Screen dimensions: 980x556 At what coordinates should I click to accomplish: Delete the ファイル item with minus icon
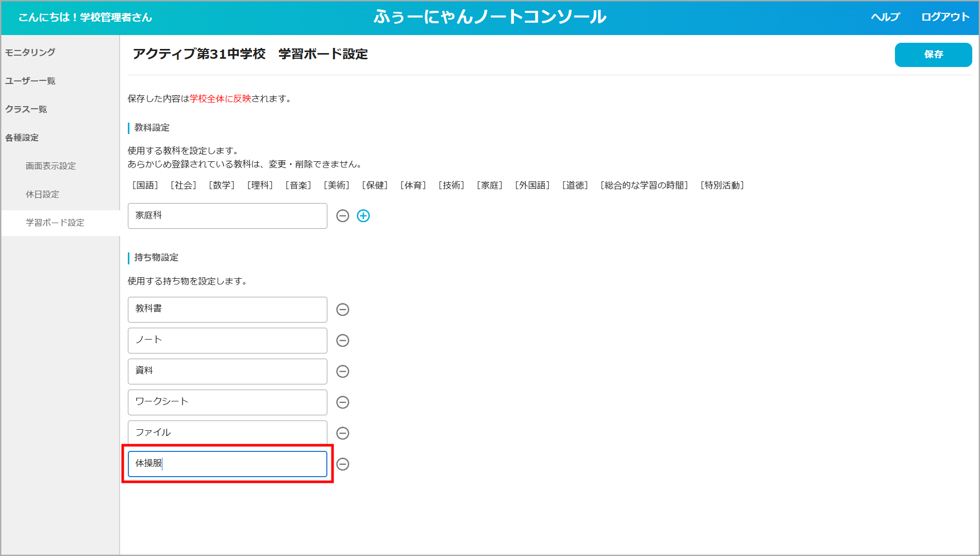coord(343,433)
